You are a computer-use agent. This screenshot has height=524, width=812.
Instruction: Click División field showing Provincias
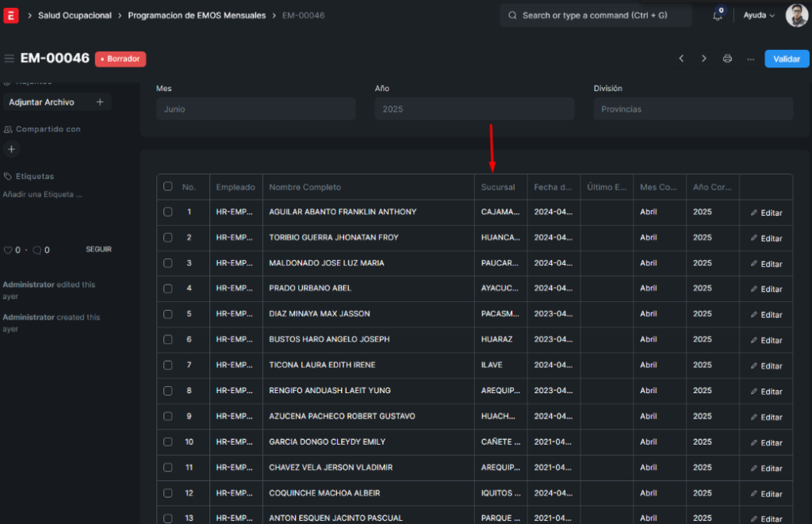[x=693, y=109]
